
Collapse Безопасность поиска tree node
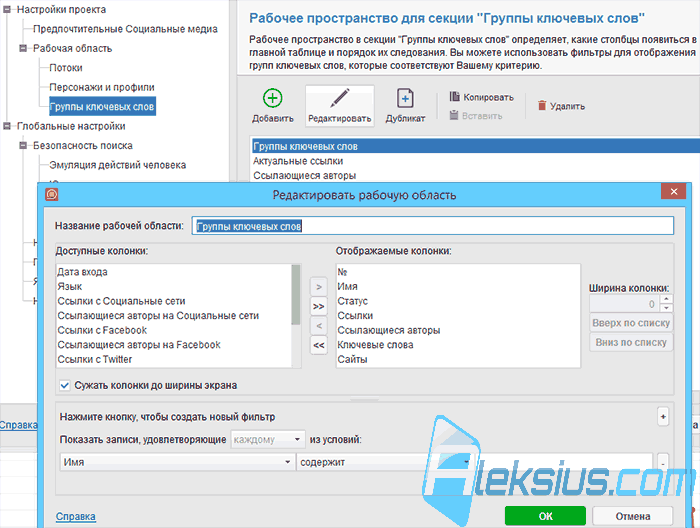(23, 146)
